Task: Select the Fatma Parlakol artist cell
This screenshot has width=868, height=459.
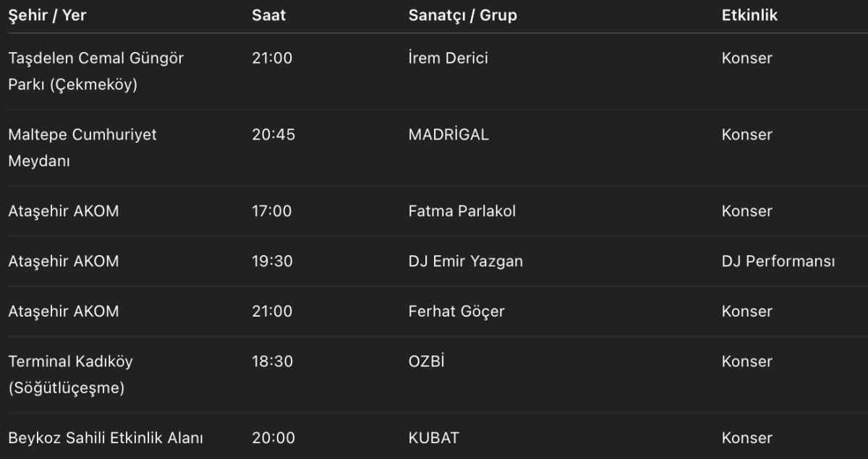Action: tap(461, 211)
